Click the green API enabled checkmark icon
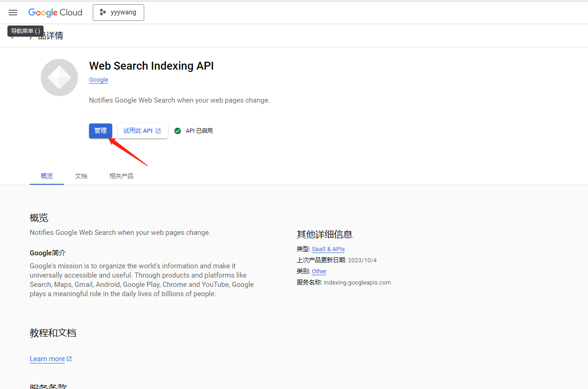 click(x=178, y=131)
